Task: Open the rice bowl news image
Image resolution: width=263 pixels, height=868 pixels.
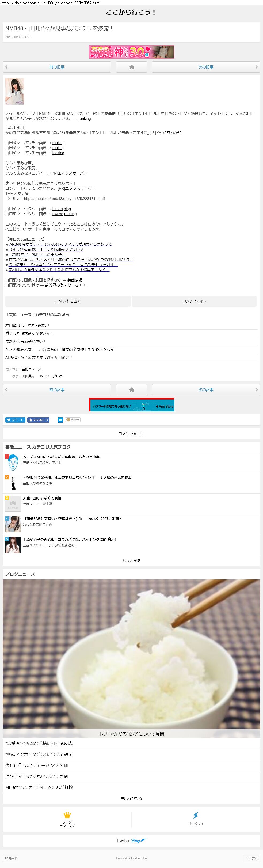Action: coord(131,654)
